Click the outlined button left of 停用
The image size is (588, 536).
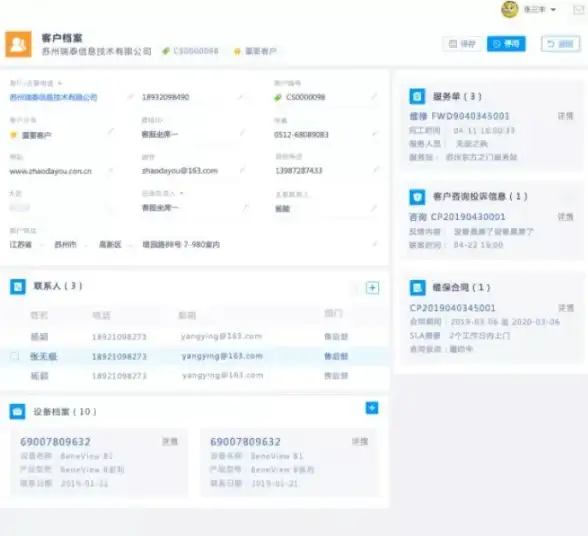[462, 44]
